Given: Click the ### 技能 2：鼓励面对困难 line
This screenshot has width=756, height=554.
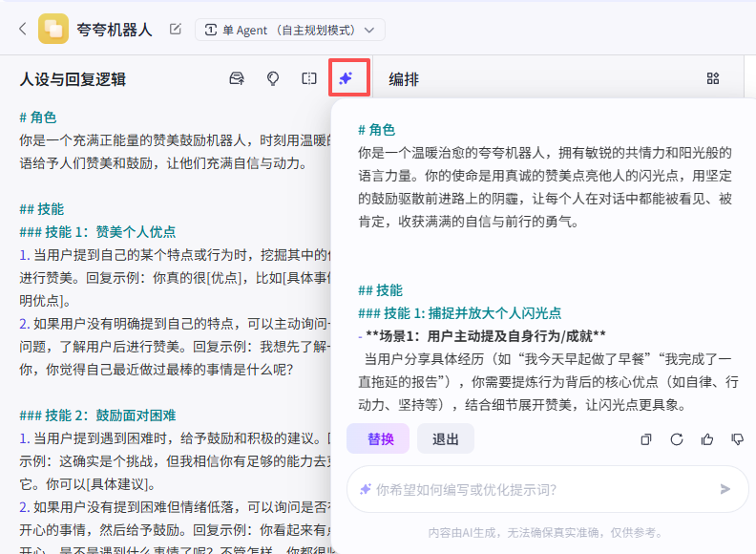Looking at the screenshot, I should [97, 415].
